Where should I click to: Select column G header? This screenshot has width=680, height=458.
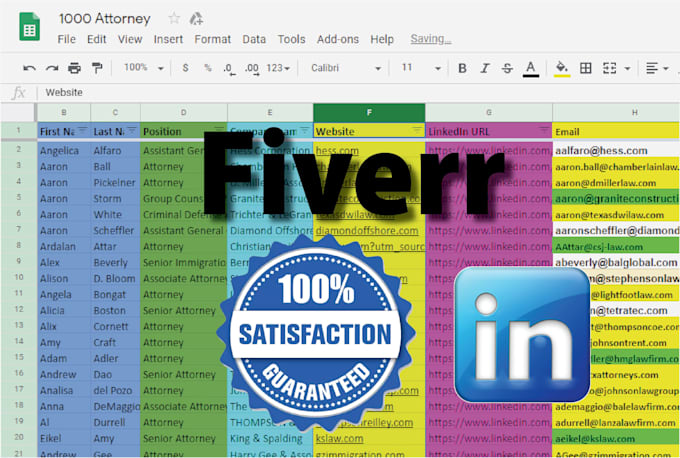point(489,112)
